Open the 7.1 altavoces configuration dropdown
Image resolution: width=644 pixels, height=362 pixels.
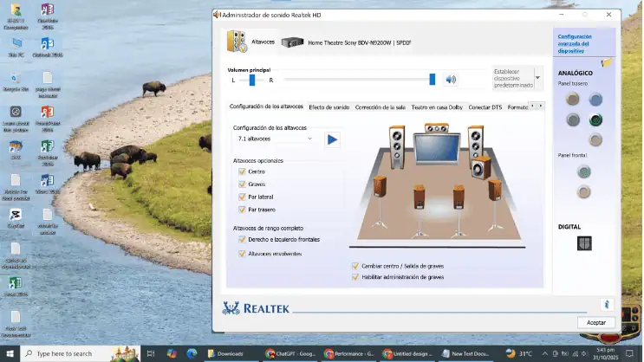click(x=275, y=139)
